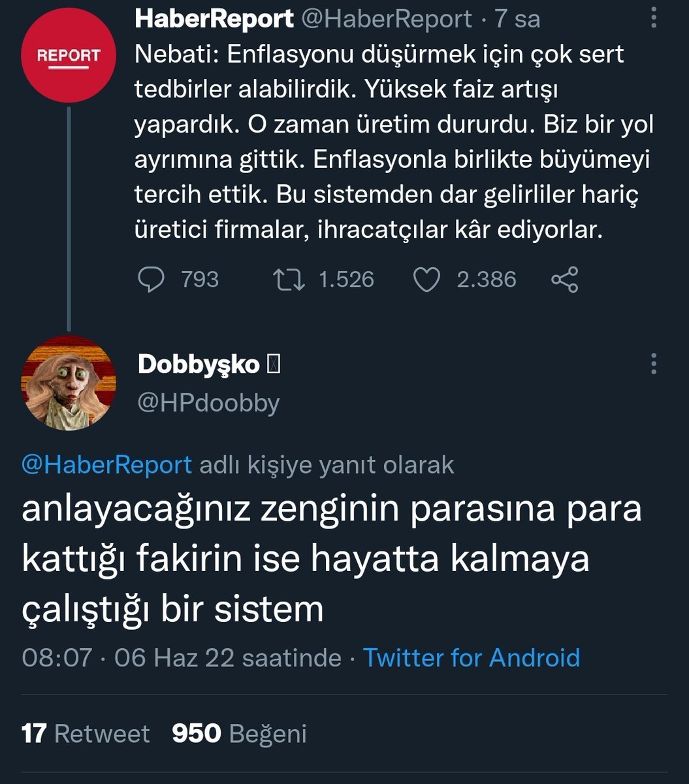Tap the share icon on HaberReport tweet
The image size is (689, 784).
click(564, 280)
